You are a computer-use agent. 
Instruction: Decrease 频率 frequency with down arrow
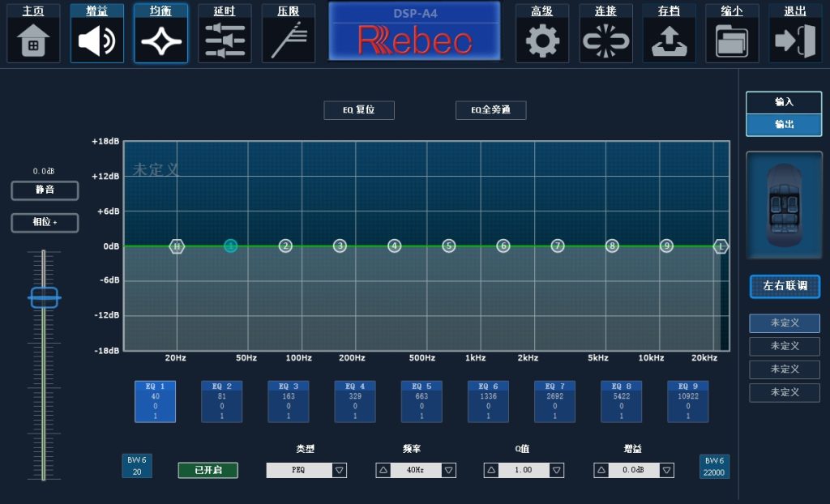(x=449, y=470)
